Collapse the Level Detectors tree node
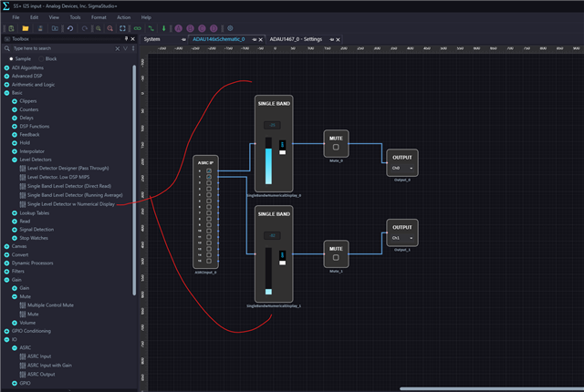584x392 pixels. [15, 160]
